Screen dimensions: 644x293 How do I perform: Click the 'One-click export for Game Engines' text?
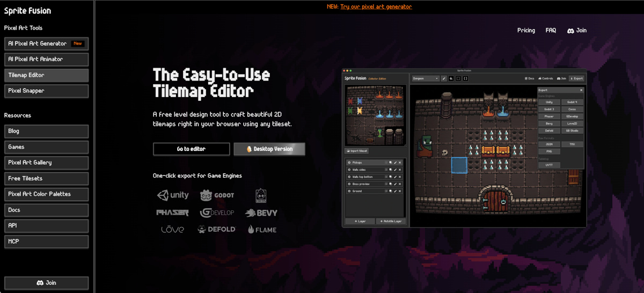coord(197,175)
